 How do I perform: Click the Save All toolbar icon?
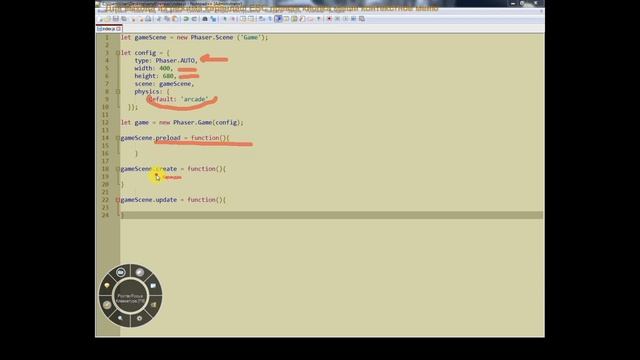tap(124, 19)
